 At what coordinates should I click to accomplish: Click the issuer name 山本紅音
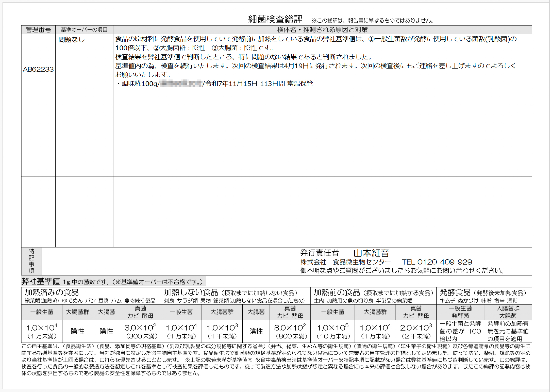coord(371,253)
